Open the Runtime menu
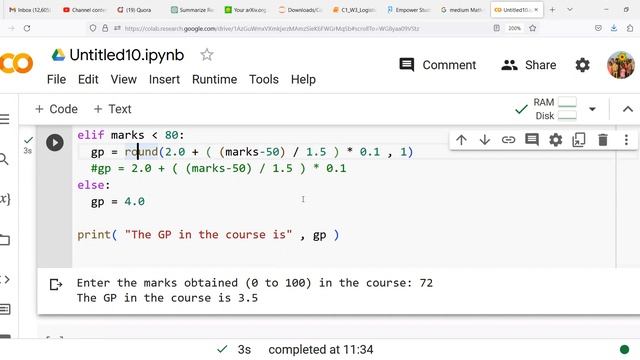The image size is (640, 360). (214, 79)
